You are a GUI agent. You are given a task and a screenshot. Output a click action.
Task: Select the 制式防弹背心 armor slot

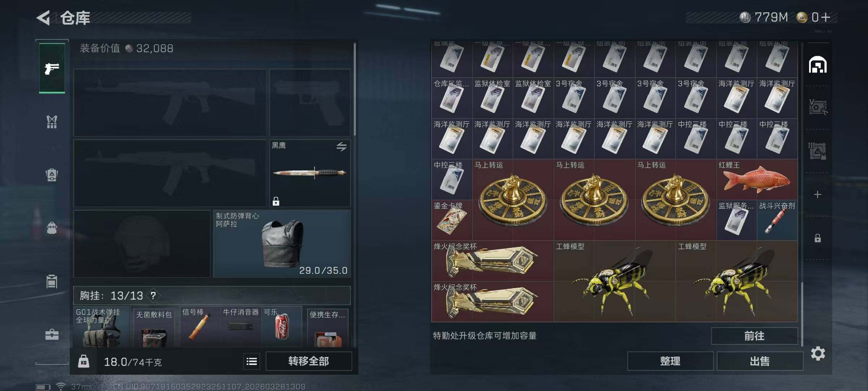click(282, 244)
